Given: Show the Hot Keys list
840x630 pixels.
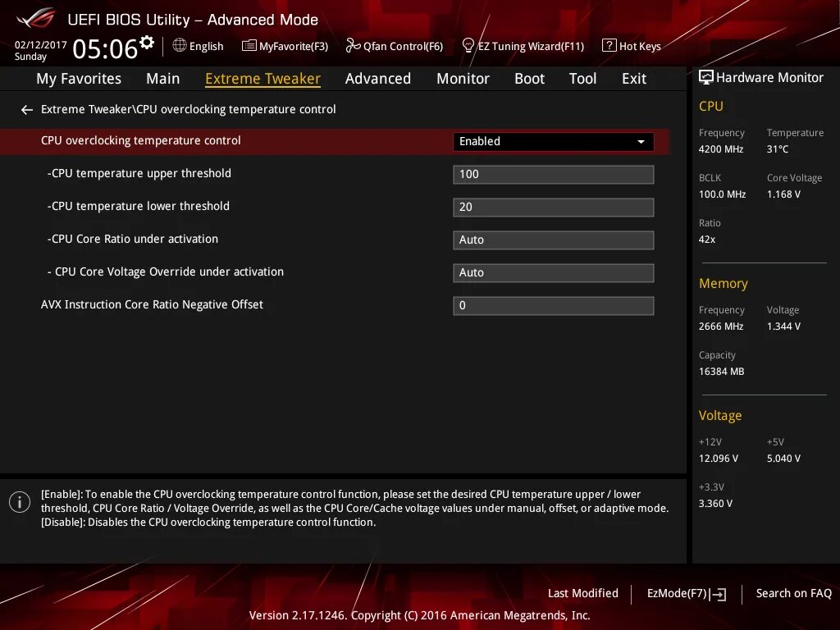Looking at the screenshot, I should 640,47.
